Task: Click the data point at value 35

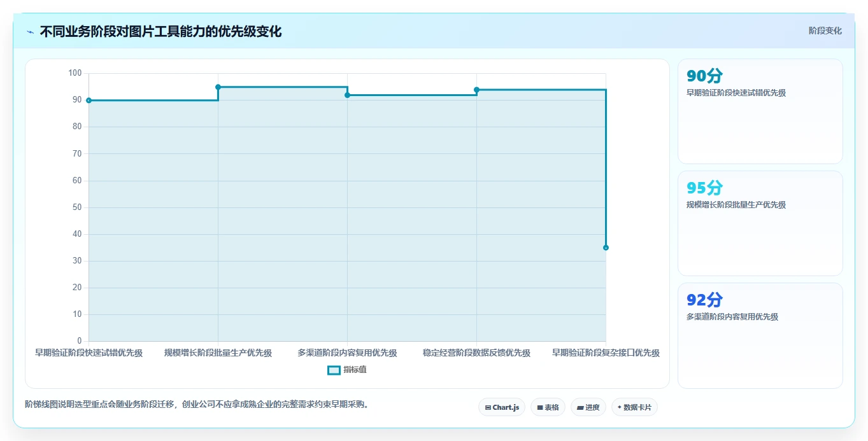Action: click(x=606, y=248)
